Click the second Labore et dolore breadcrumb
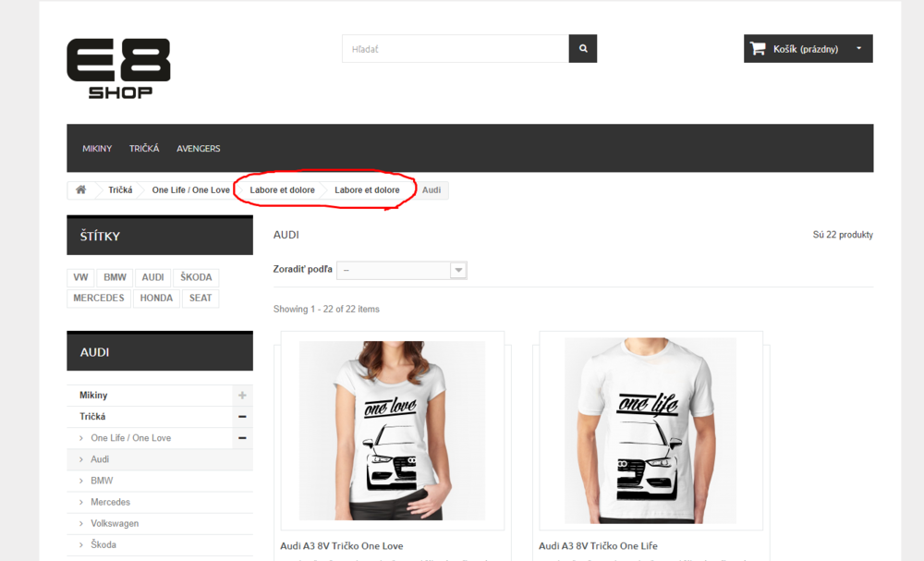This screenshot has height=561, width=924. tap(367, 189)
